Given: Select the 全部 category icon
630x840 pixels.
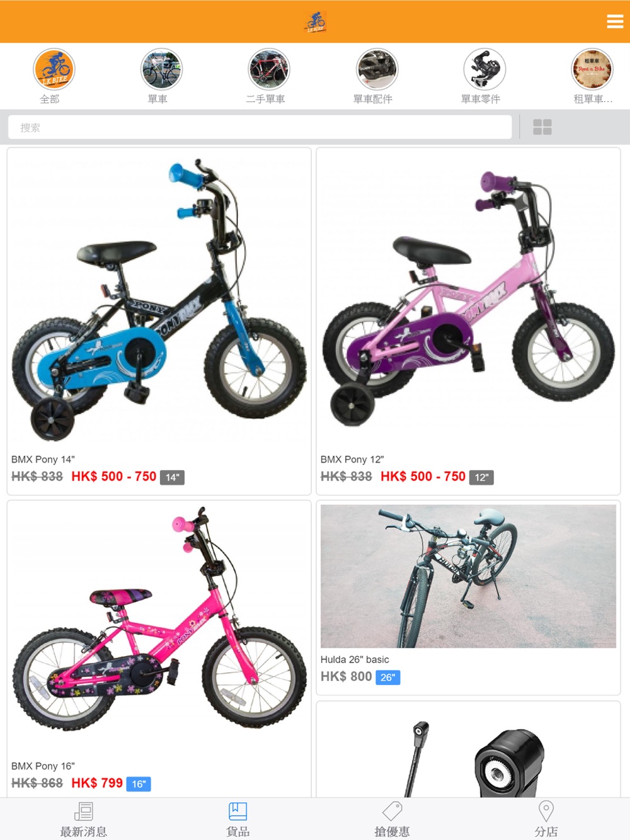Looking at the screenshot, I should (x=54, y=69).
